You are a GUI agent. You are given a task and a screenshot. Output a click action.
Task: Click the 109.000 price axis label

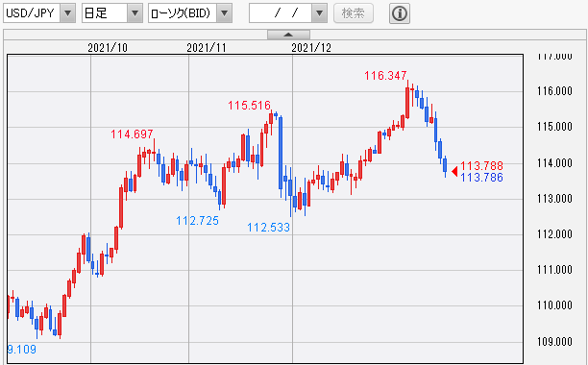(554, 342)
